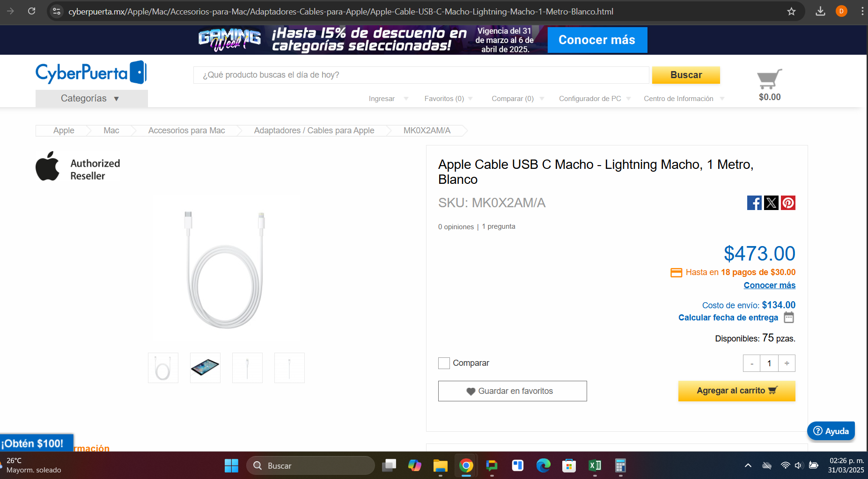Open Excel from the taskbar

point(595,465)
